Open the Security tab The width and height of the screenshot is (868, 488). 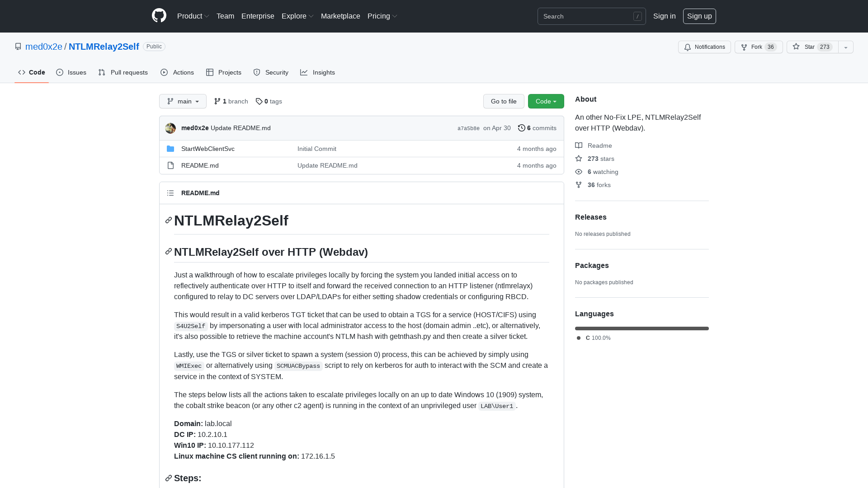coord(271,72)
